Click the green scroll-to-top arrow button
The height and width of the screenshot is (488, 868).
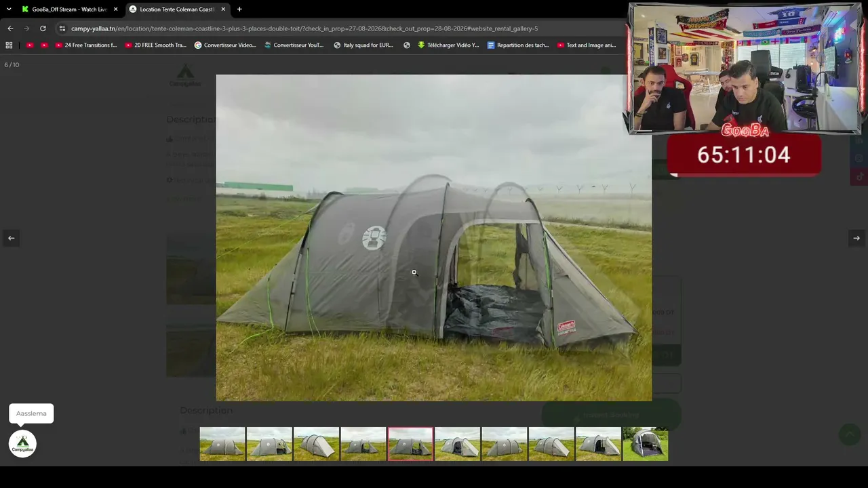(850, 434)
